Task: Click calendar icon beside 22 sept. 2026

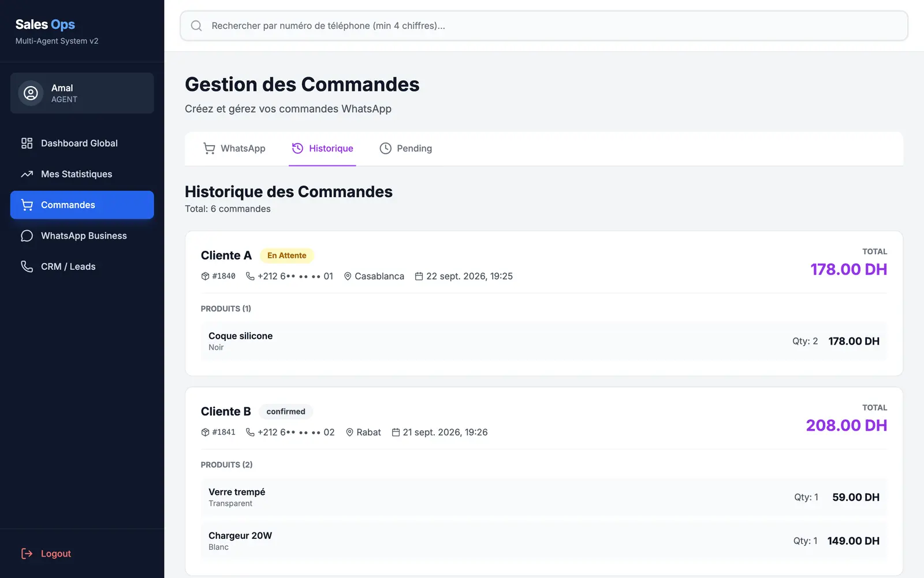Action: coord(419,276)
